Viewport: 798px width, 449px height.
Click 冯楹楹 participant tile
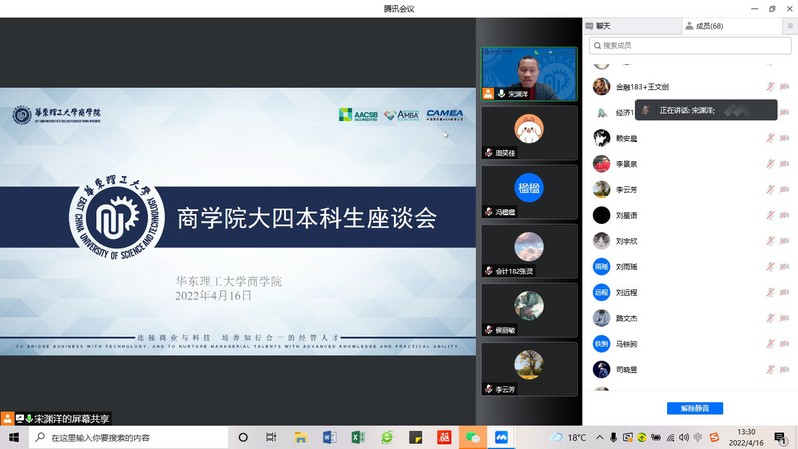tap(529, 191)
